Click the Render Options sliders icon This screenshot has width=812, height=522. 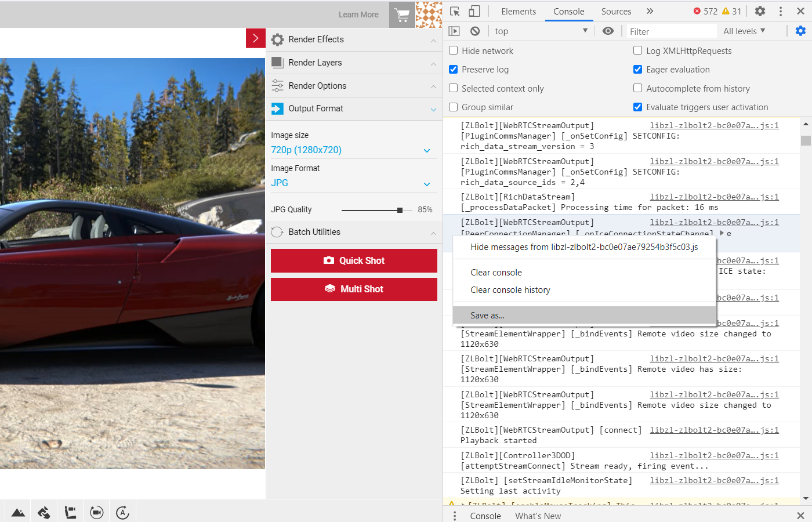click(278, 86)
